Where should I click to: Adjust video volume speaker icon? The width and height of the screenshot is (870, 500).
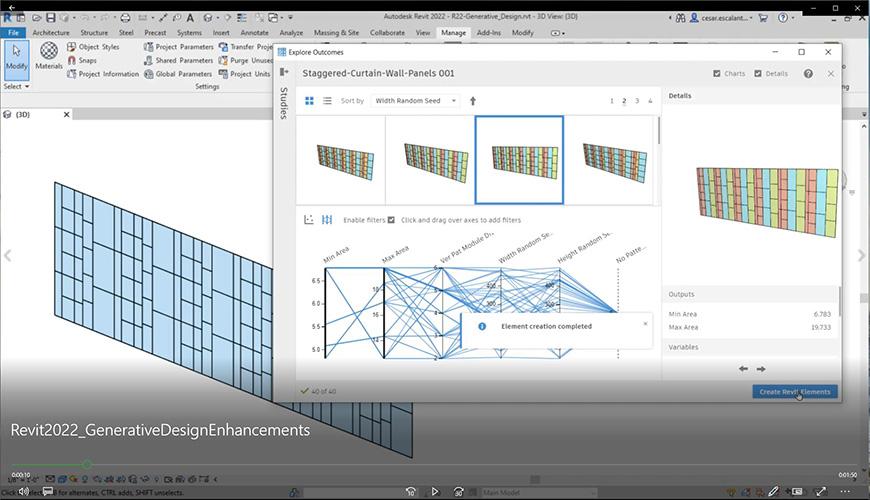[x=24, y=491]
